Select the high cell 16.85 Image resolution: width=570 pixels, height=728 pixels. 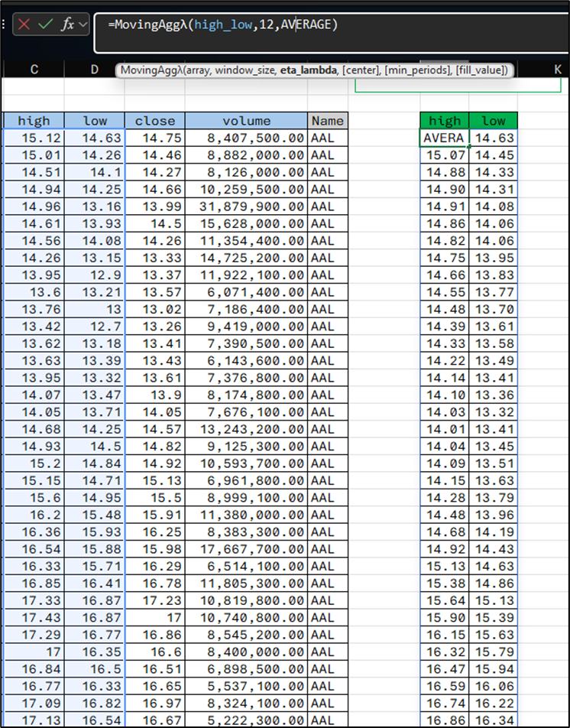(x=34, y=583)
